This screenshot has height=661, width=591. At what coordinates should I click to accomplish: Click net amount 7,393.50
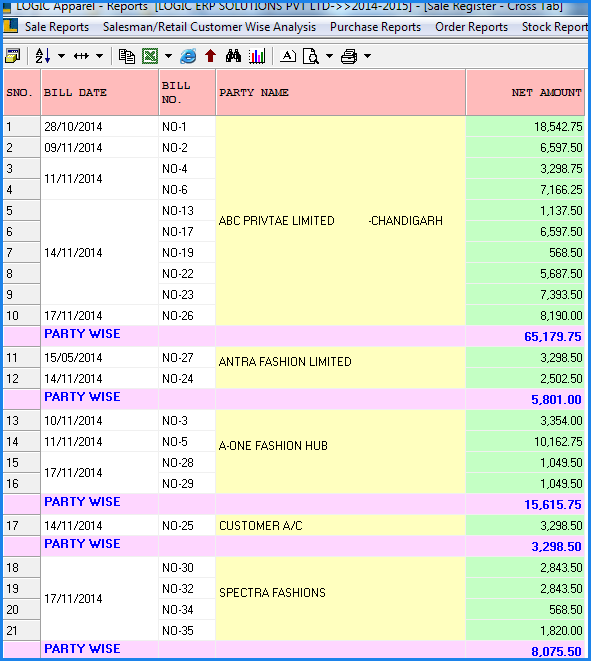pos(525,294)
